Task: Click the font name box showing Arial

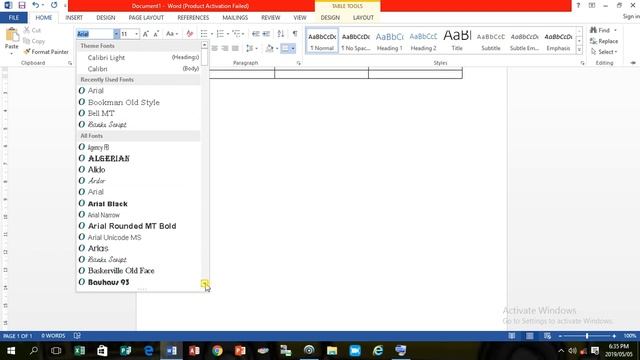Action: point(95,34)
